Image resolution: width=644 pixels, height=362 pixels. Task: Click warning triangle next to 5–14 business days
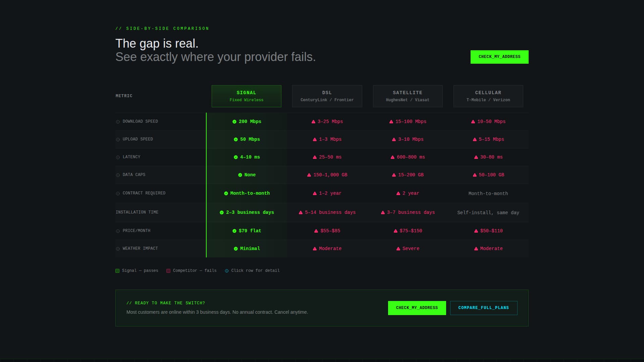coord(301,213)
